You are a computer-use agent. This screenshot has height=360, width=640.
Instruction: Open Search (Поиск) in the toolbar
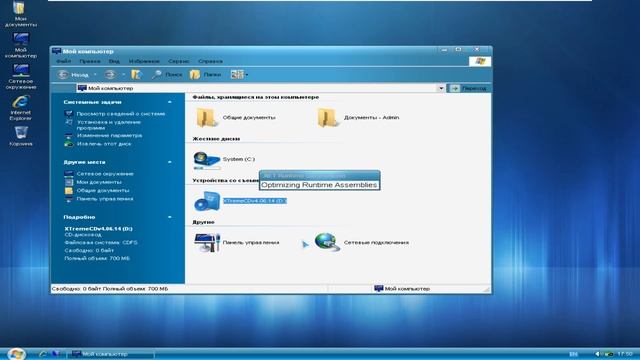coord(167,75)
